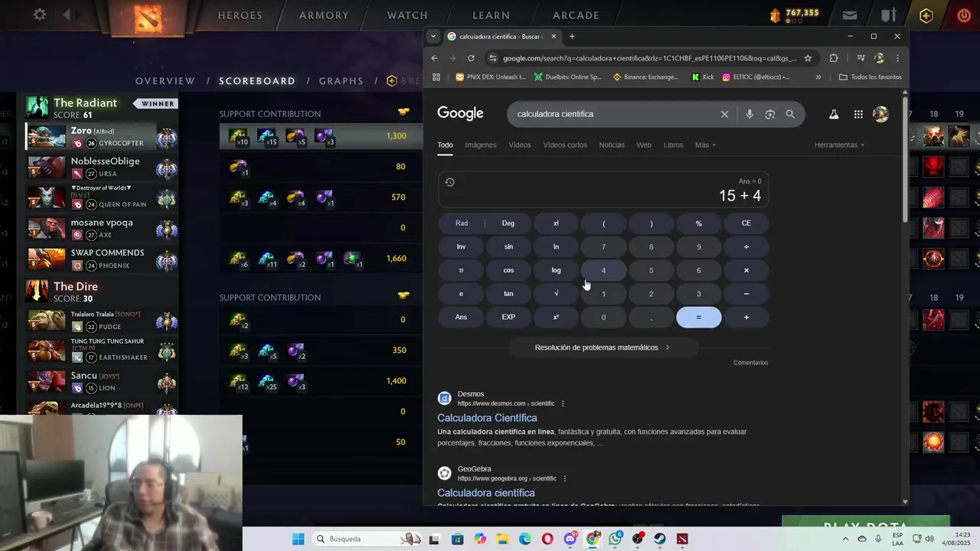Switch to GRAPHS match tab
Screen dimensions: 980x551
[341, 81]
